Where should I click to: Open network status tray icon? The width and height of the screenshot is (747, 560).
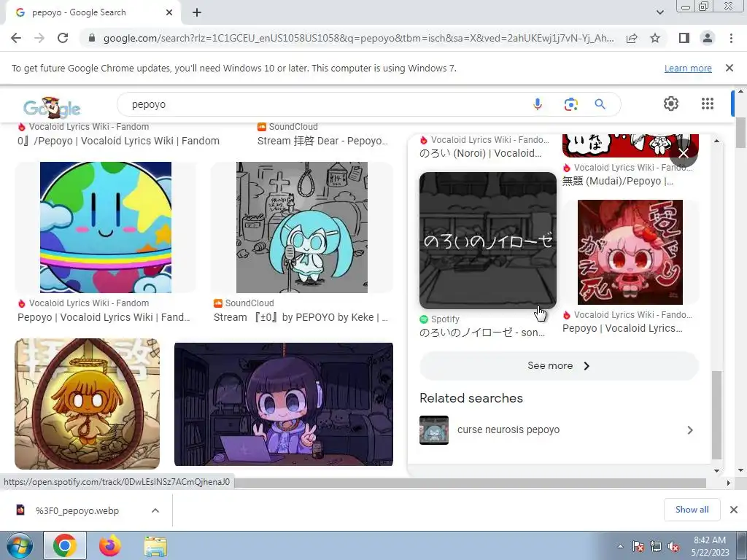(x=656, y=546)
